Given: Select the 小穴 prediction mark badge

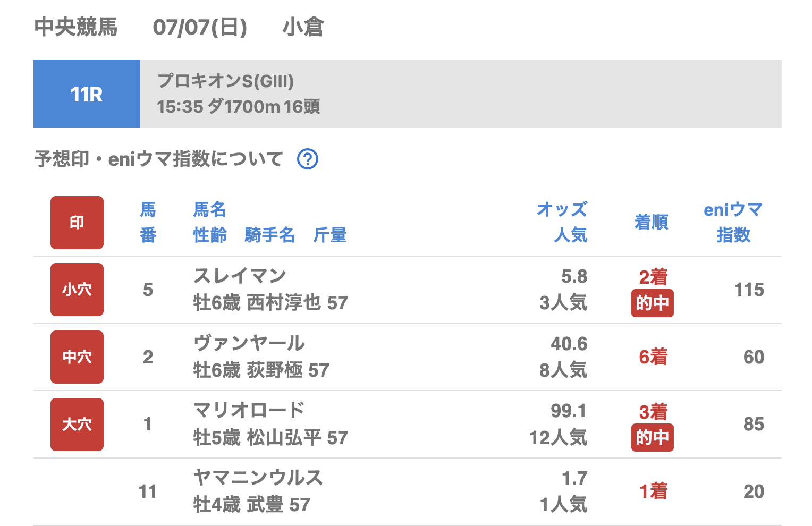Looking at the screenshot, I should click(x=77, y=290).
